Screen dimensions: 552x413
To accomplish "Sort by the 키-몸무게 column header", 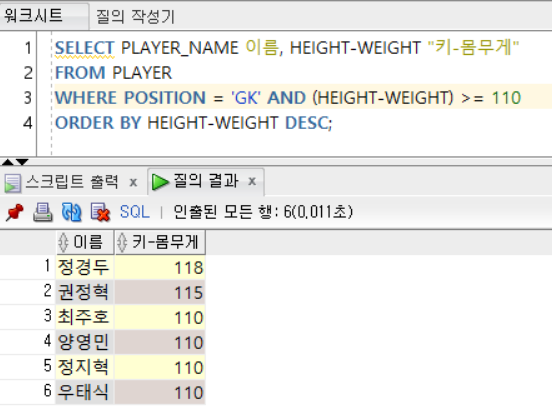I will pyautogui.click(x=160, y=242).
